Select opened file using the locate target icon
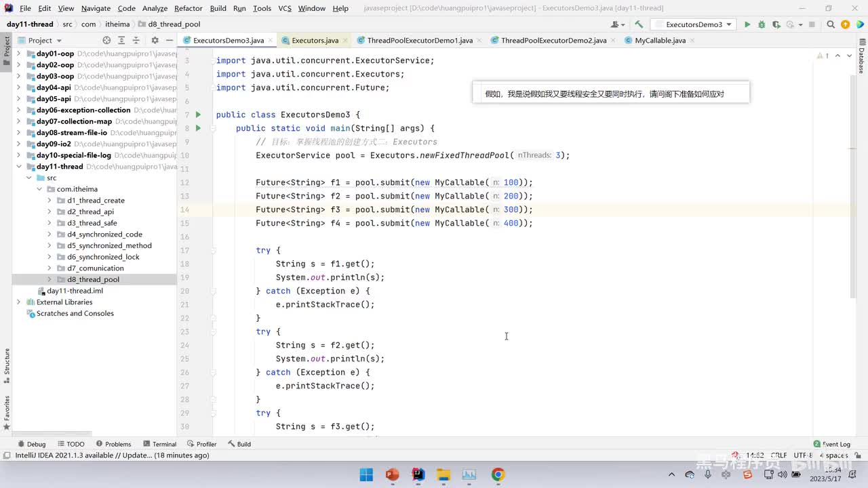This screenshot has width=868, height=488. [x=106, y=41]
